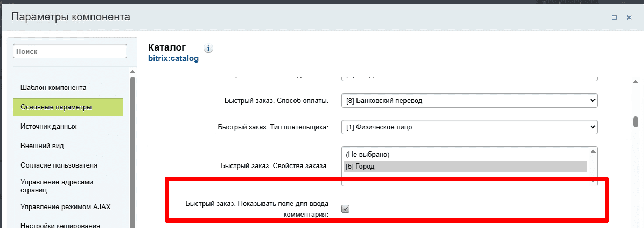Click the order properties list scroll-down arrow

click(x=593, y=182)
